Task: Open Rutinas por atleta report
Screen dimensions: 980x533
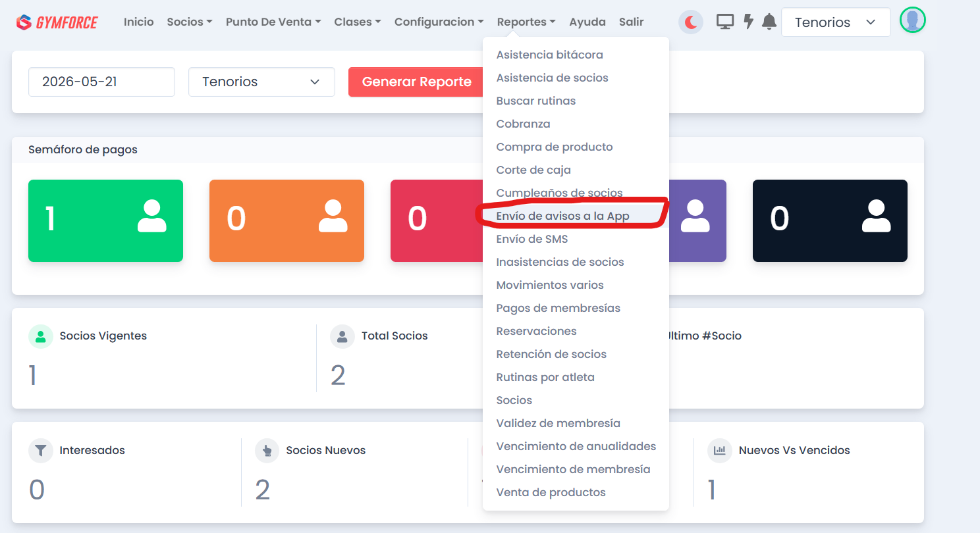Action: 576,377
